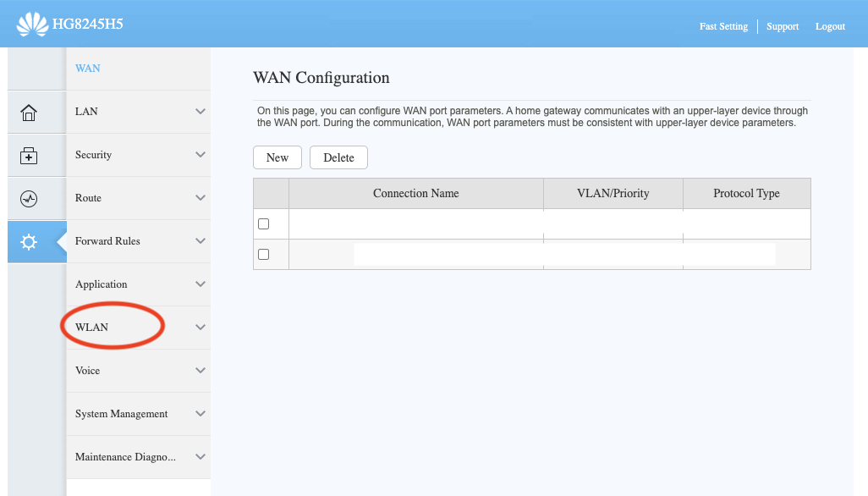Expand the LAN menu chevron
The width and height of the screenshot is (868, 496).
tap(201, 112)
